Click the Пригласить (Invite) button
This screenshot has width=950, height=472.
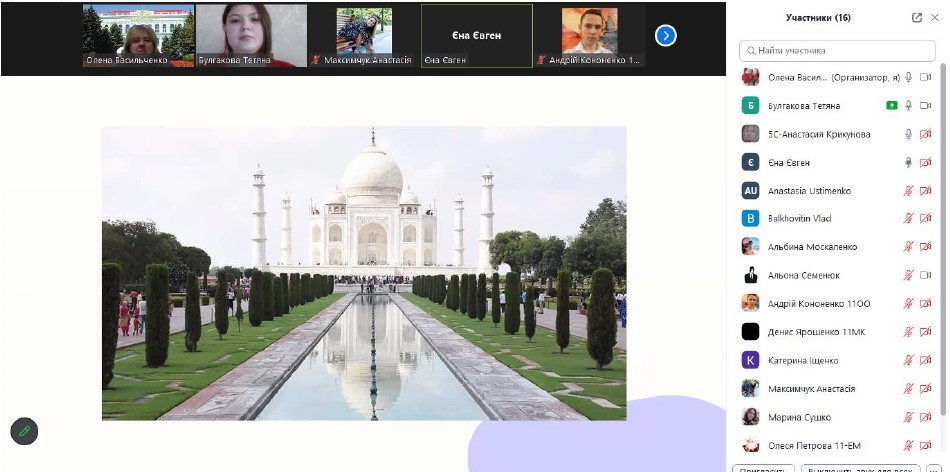763,468
